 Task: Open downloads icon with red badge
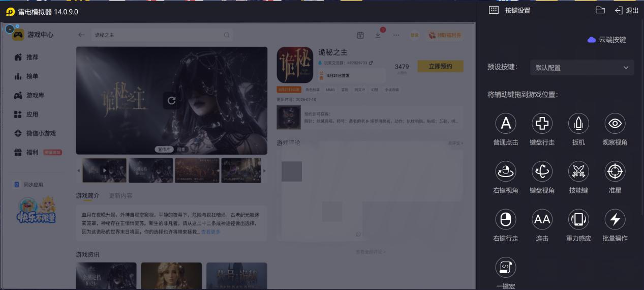[378, 35]
